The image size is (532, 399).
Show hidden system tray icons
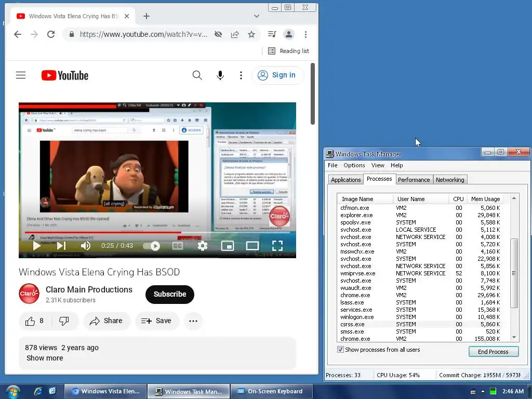click(483, 392)
